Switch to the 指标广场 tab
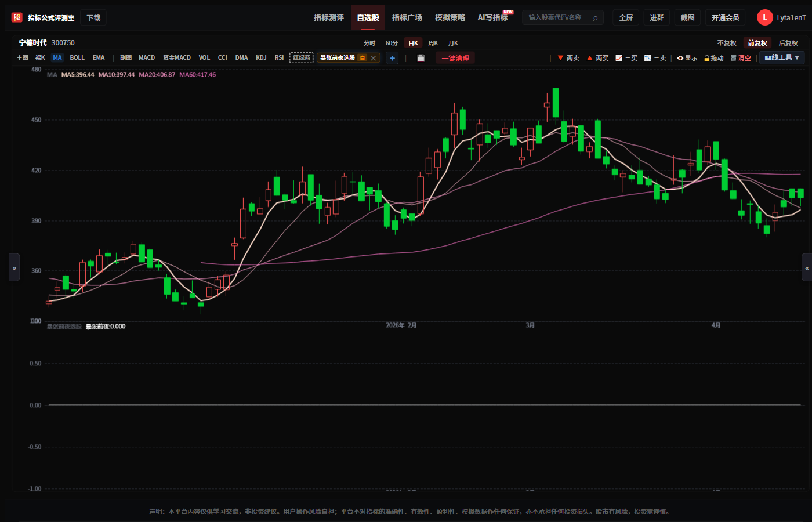812x522 pixels. [407, 17]
